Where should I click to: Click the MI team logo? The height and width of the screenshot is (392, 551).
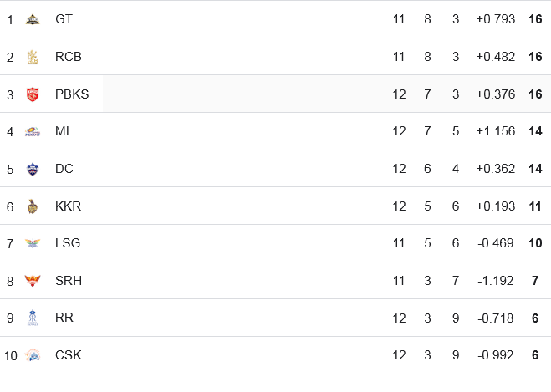[x=33, y=132]
